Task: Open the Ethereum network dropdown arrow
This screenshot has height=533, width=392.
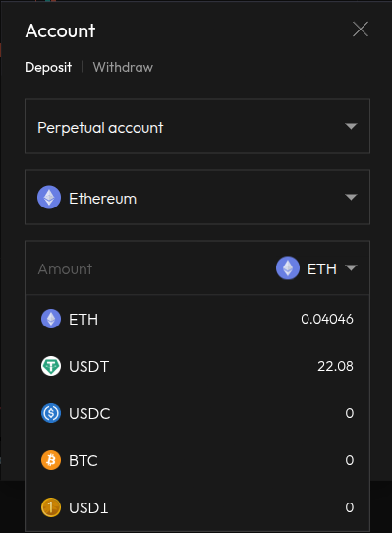Action: (x=351, y=197)
